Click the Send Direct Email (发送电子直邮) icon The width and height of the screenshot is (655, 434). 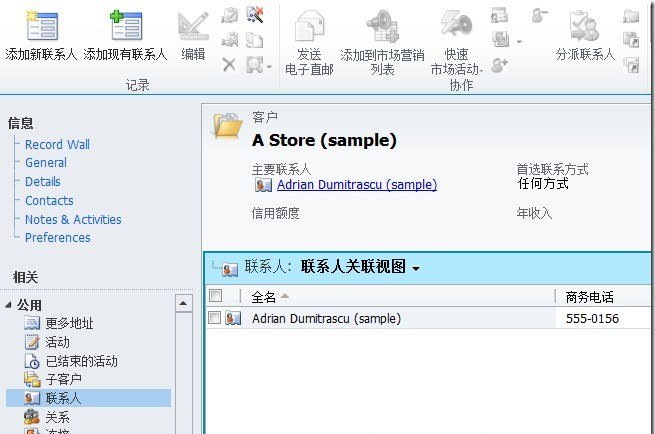click(310, 26)
